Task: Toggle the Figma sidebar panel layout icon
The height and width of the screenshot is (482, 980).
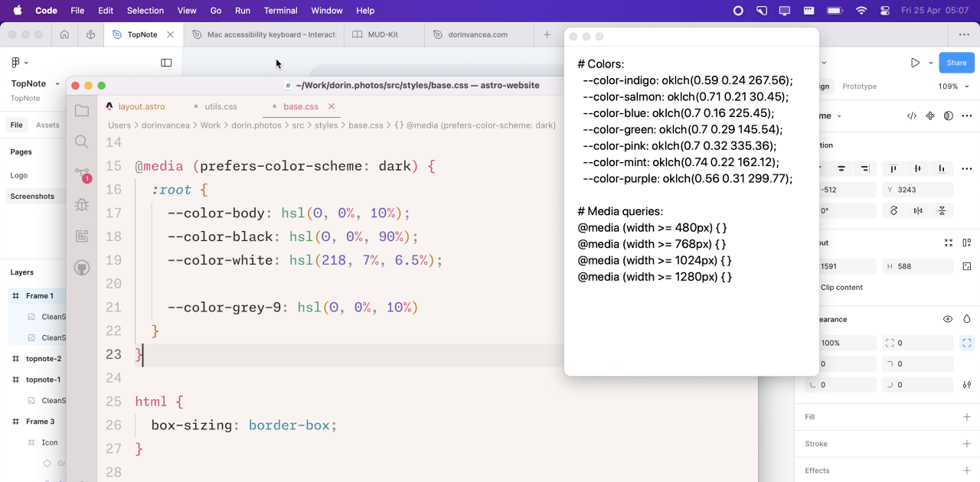Action: 166,63
